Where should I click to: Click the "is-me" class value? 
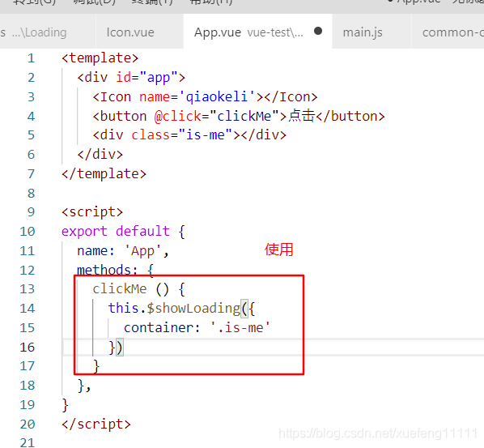(x=205, y=135)
